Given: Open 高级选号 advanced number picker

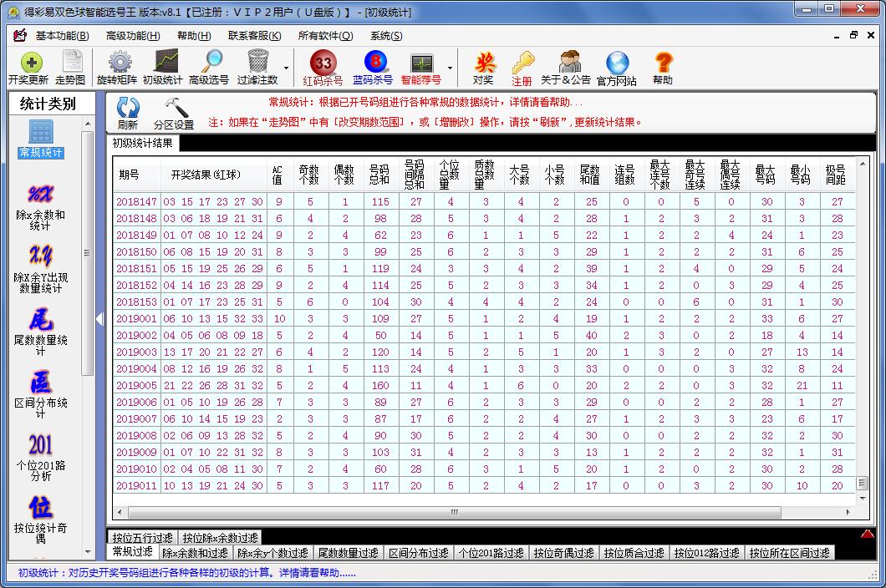Looking at the screenshot, I should coord(209,68).
